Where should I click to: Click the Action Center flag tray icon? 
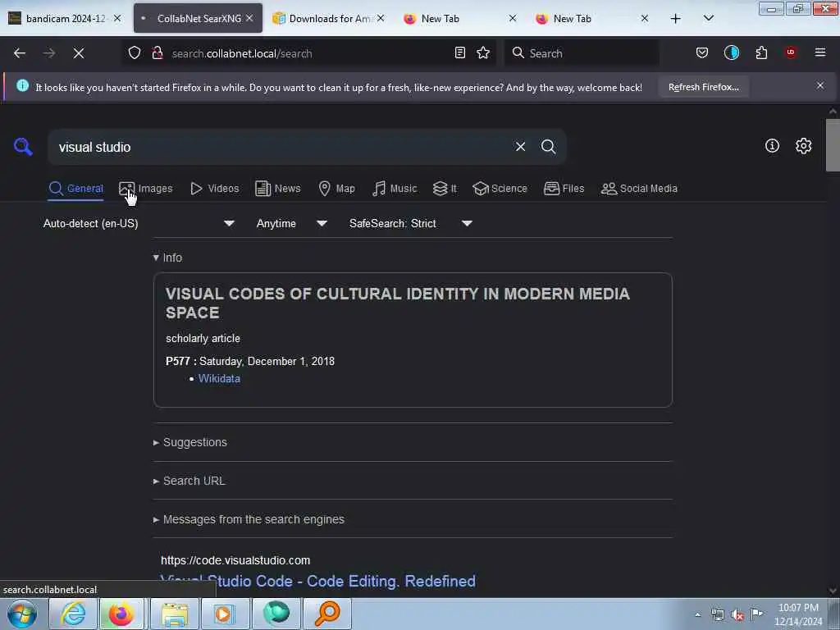coord(757,614)
